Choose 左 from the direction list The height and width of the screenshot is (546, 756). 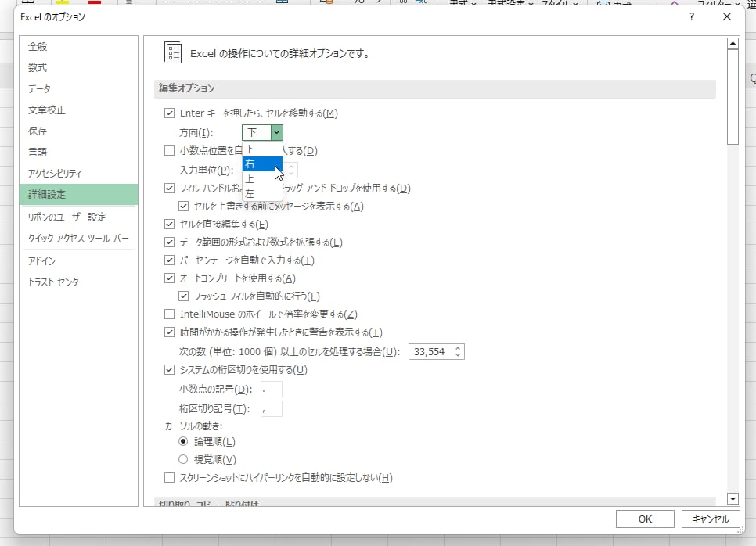coord(262,194)
